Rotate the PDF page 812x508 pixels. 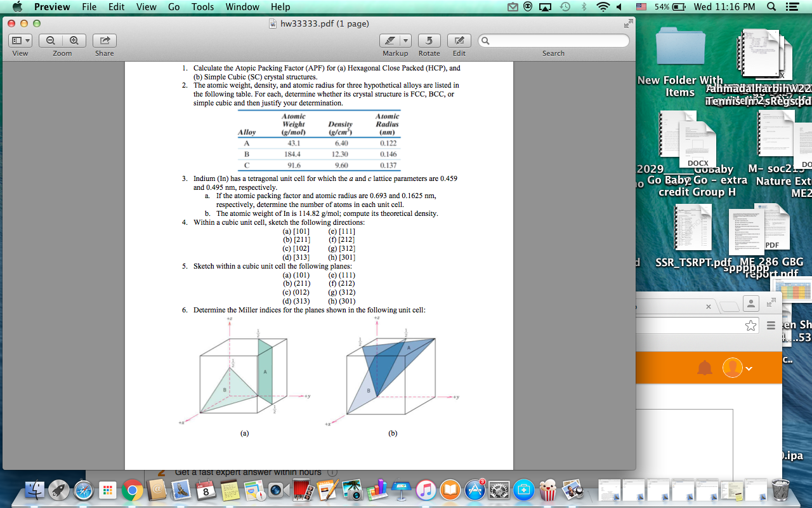(429, 40)
